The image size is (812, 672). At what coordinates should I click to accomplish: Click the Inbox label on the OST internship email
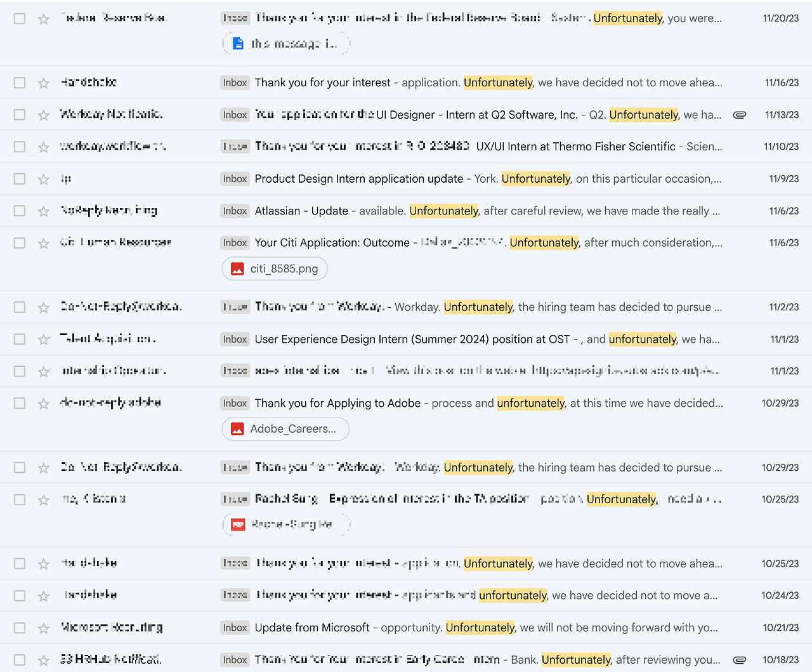(235, 339)
